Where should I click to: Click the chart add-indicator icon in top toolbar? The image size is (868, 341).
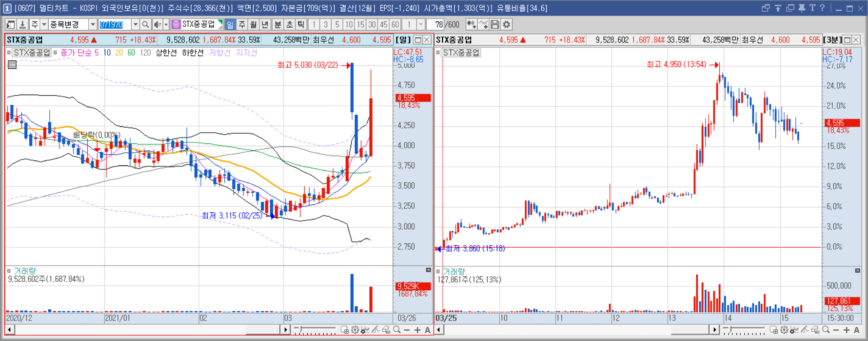472,24
